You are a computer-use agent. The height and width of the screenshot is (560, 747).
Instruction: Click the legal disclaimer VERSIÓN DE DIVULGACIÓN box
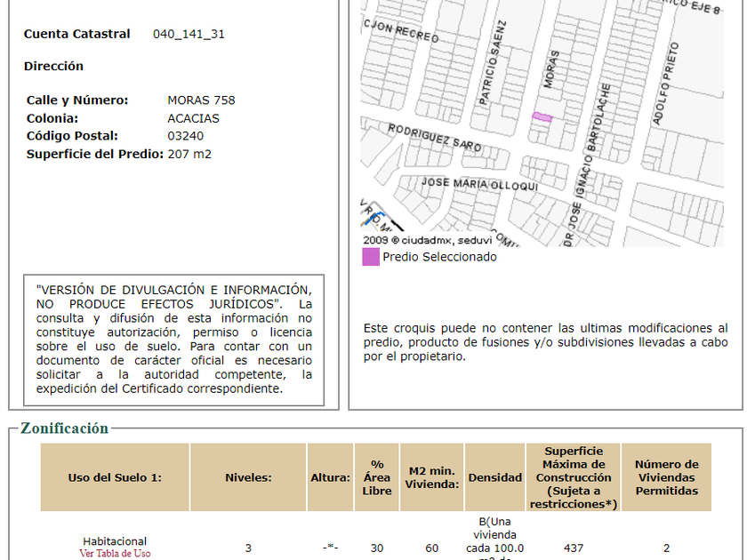174,340
